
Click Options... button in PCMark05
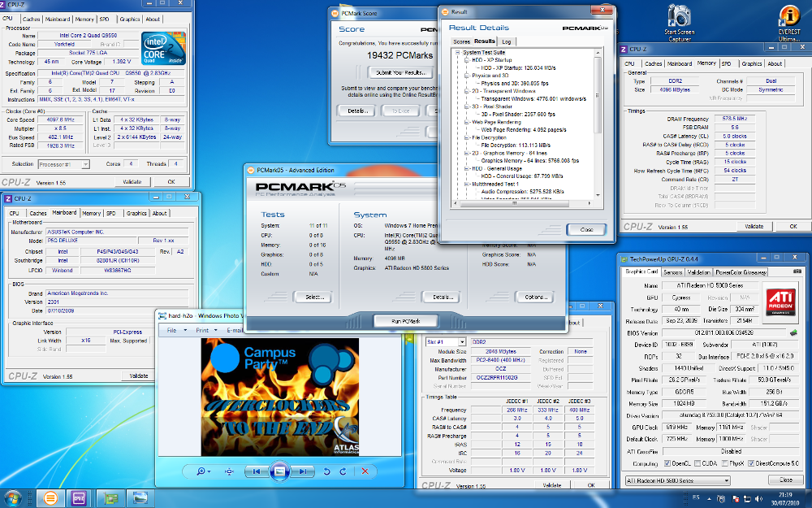click(535, 297)
